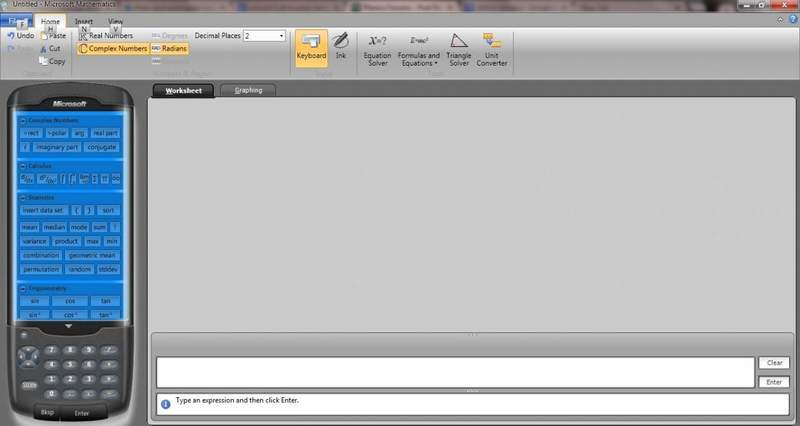Select Complex Numbers mode

click(113, 48)
